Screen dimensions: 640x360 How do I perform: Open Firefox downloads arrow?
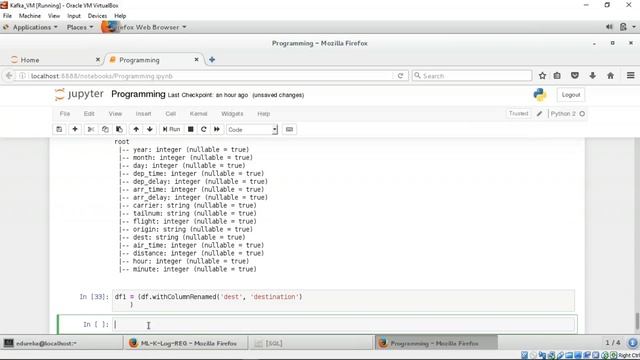593,76
